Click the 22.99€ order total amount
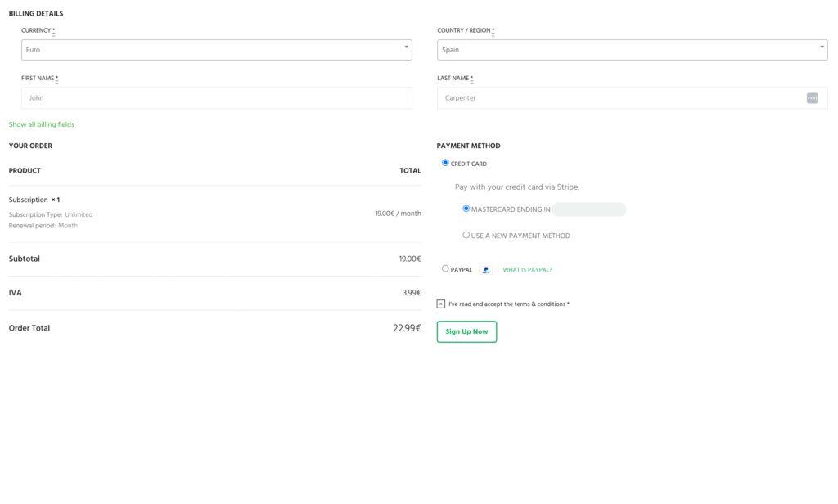The image size is (838, 504). (x=406, y=328)
